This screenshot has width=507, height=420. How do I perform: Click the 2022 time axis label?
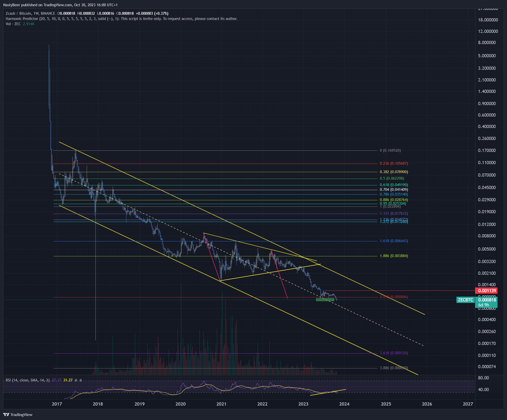262,404
